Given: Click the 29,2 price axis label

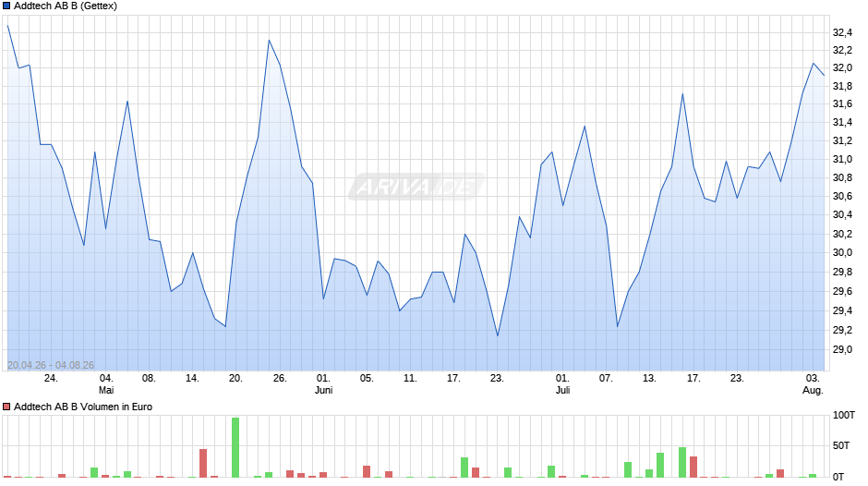Looking at the screenshot, I should tap(842, 330).
